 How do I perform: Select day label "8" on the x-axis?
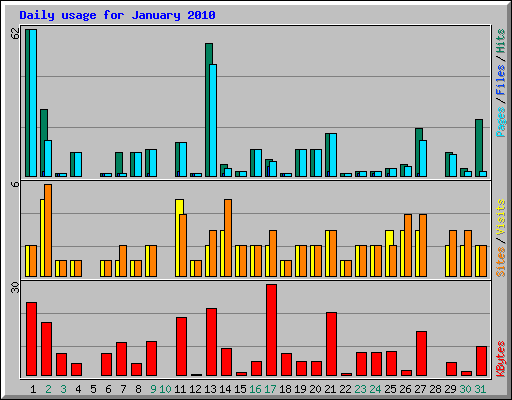138,389
